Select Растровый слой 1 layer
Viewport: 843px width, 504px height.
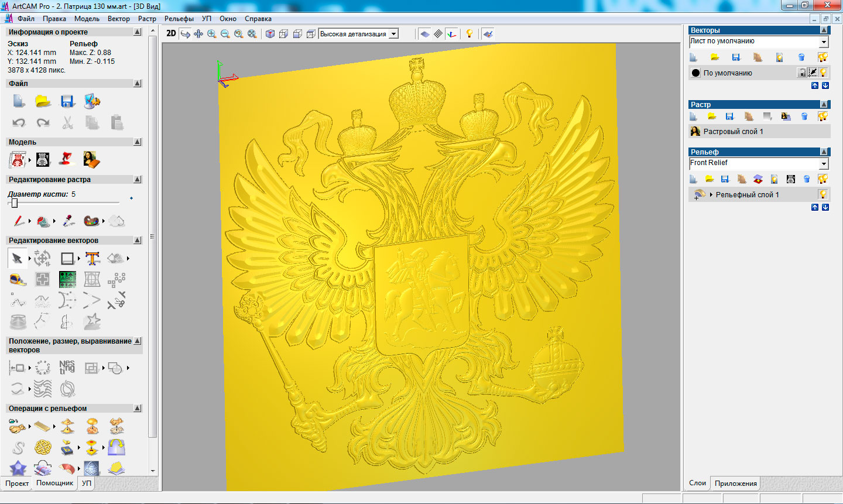pyautogui.click(x=759, y=132)
